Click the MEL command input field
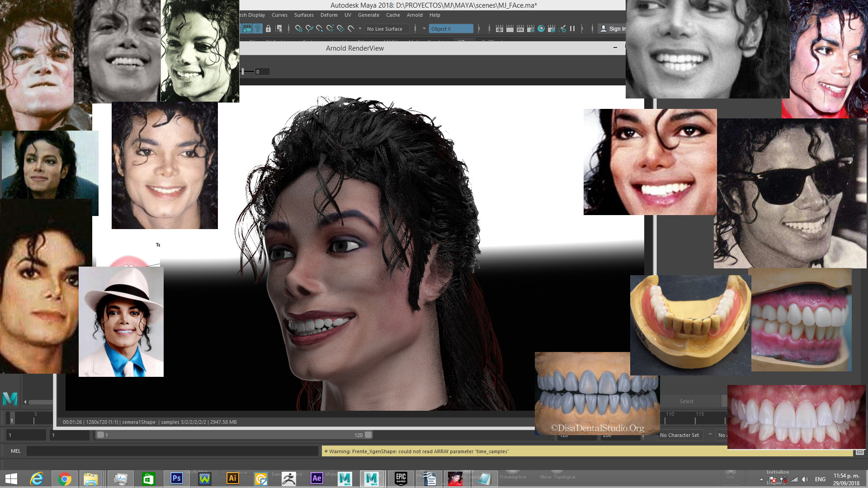The image size is (868, 488). tap(172, 451)
